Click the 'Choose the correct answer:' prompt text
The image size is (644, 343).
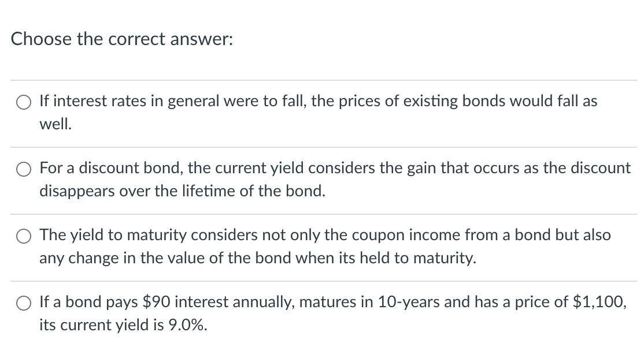click(x=121, y=39)
